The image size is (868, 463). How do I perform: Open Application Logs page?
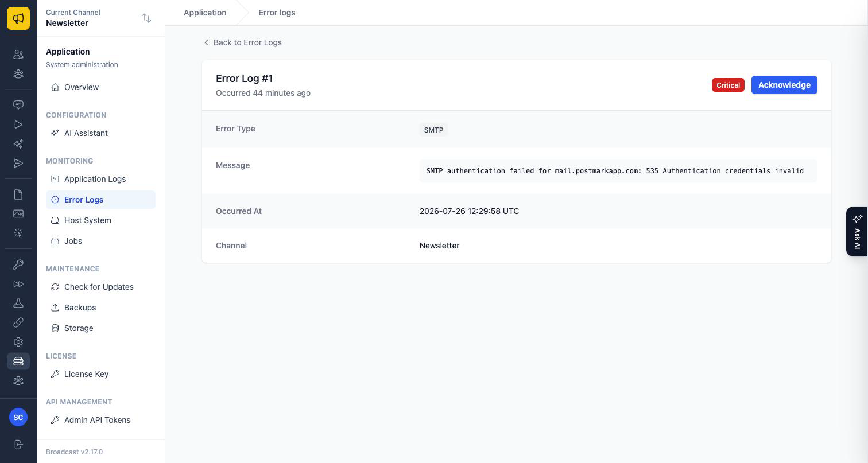(x=100, y=179)
